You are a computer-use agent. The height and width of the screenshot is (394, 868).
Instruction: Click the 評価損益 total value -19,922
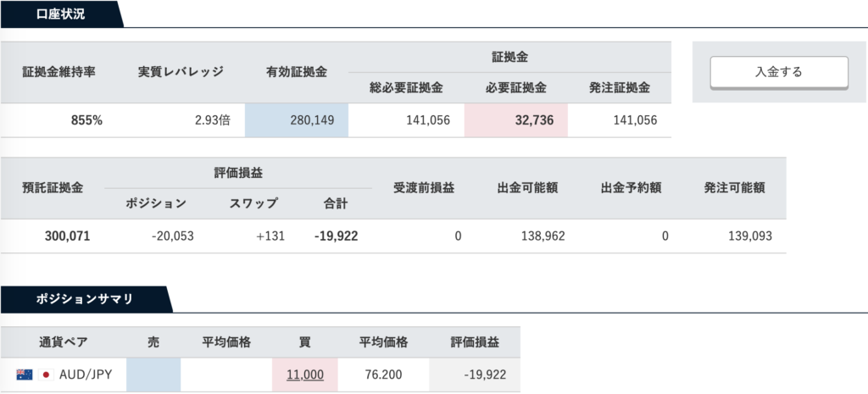336,236
